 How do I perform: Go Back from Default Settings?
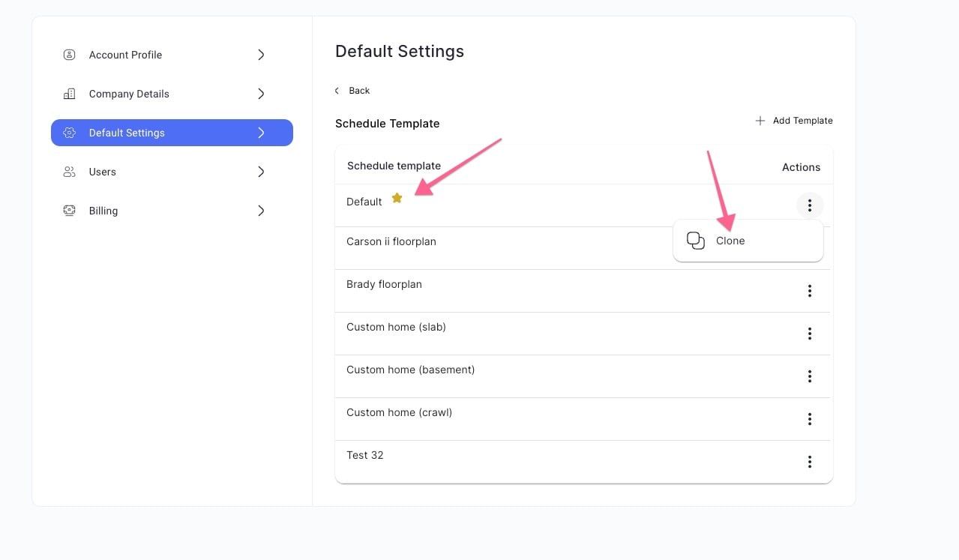click(x=352, y=91)
